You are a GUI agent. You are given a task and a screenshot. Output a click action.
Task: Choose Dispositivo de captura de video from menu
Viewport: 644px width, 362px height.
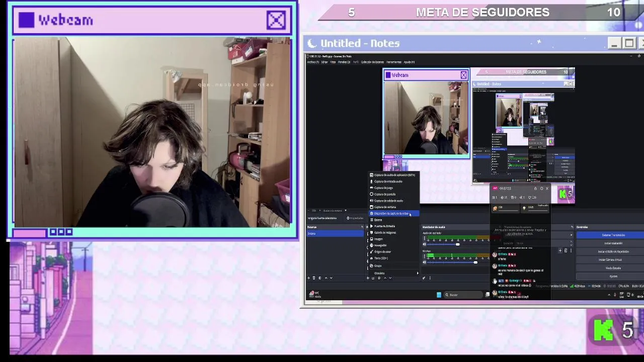click(393, 214)
